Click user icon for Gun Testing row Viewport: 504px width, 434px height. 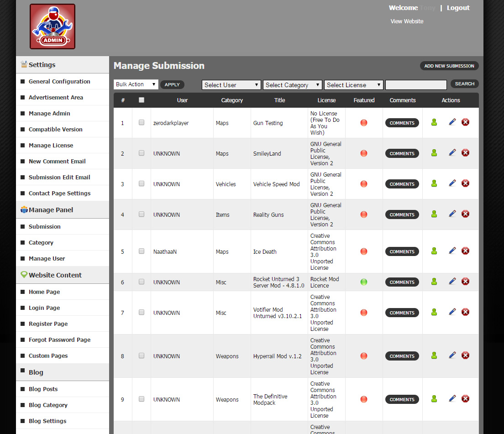tap(434, 122)
